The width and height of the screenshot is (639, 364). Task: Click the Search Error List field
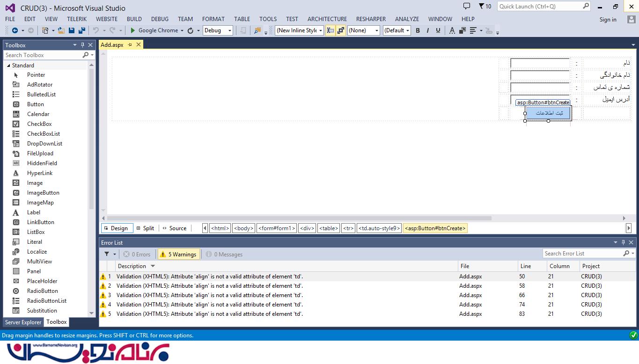click(x=582, y=254)
